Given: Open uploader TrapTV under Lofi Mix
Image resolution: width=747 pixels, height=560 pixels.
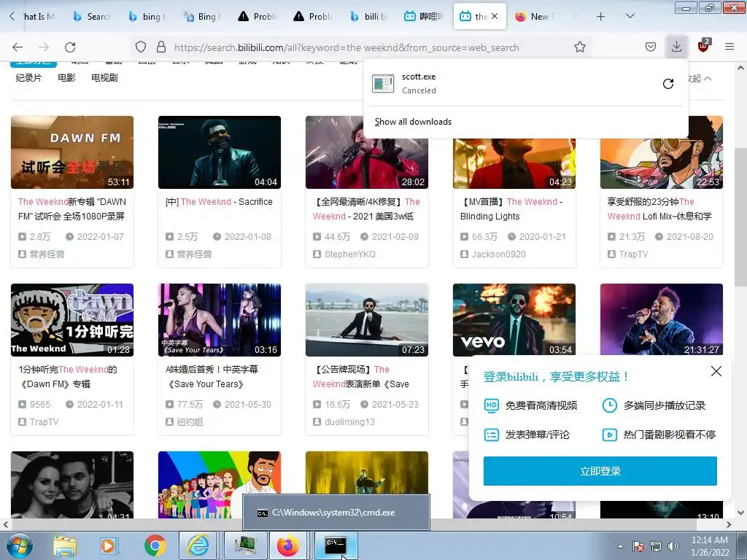Looking at the screenshot, I should [633, 254].
